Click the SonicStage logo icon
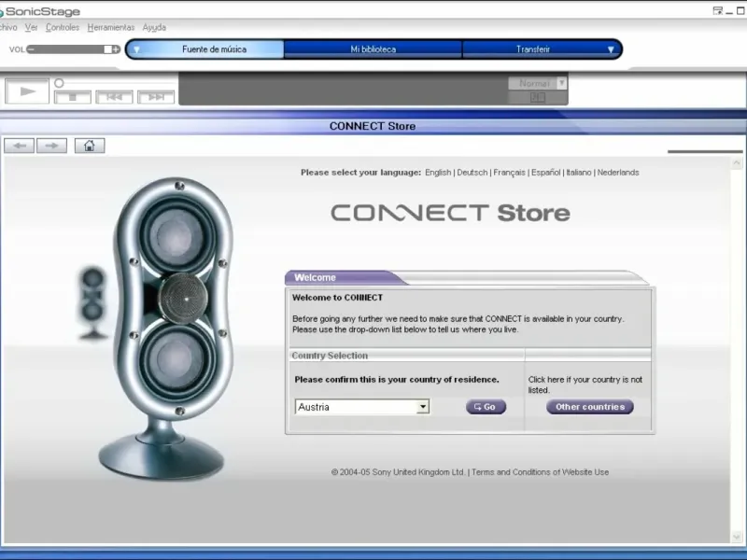The image size is (747, 560). click(x=2, y=12)
